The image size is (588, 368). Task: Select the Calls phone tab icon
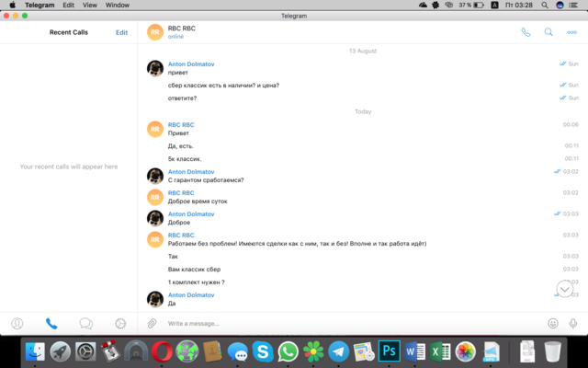(x=51, y=323)
